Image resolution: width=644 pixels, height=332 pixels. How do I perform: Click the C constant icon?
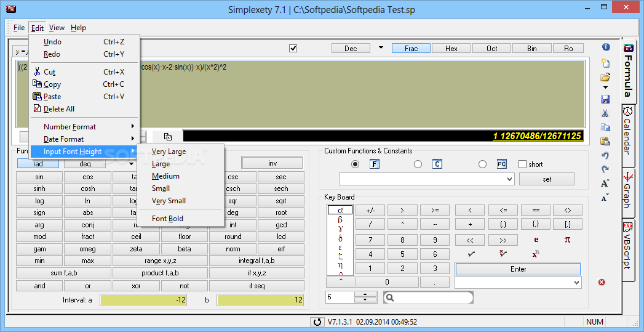[x=437, y=164]
